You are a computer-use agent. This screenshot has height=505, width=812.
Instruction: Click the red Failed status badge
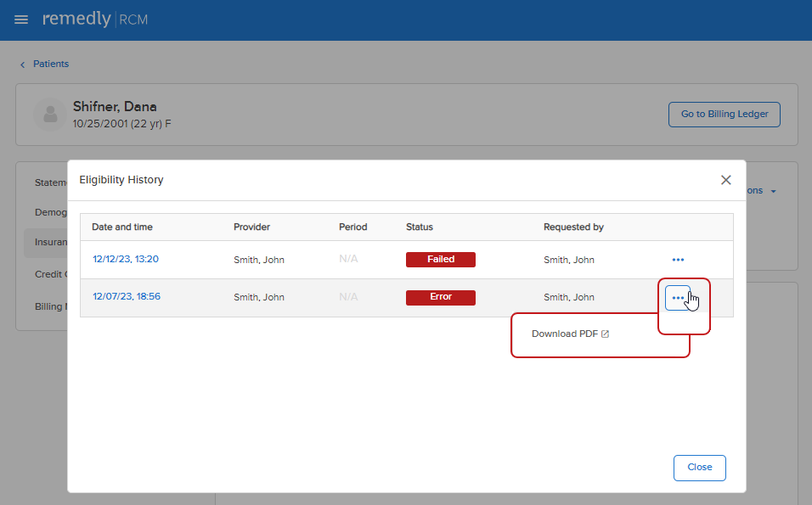tap(440, 260)
